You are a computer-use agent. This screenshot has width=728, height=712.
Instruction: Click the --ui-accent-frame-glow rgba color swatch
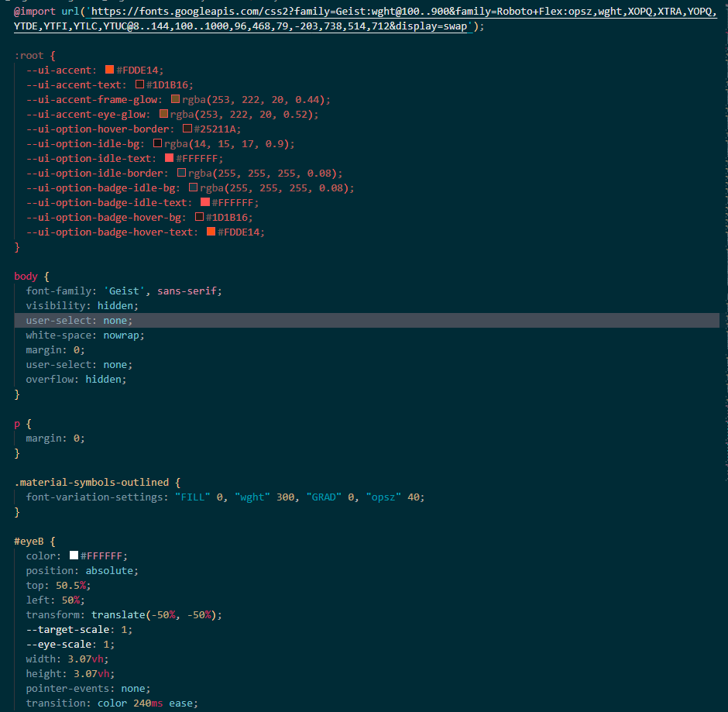click(x=176, y=99)
